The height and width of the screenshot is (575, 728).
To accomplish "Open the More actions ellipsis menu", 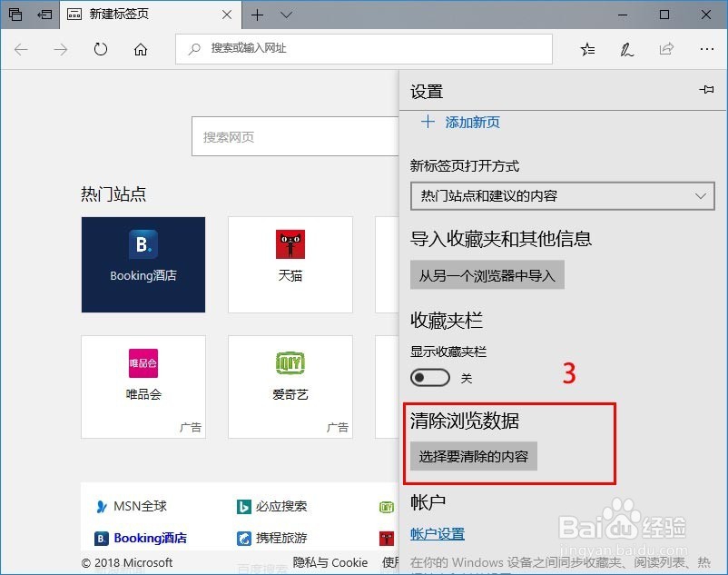I will tap(705, 49).
